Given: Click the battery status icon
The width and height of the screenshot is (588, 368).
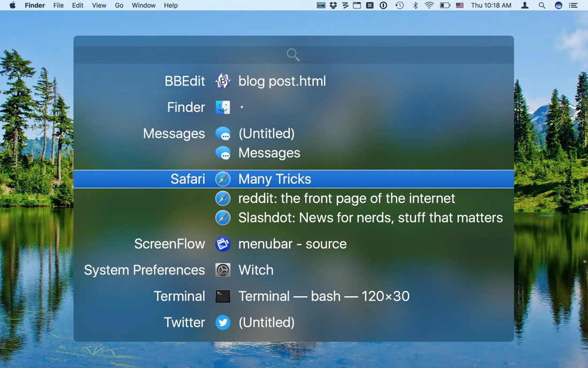Looking at the screenshot, I should tap(445, 5).
